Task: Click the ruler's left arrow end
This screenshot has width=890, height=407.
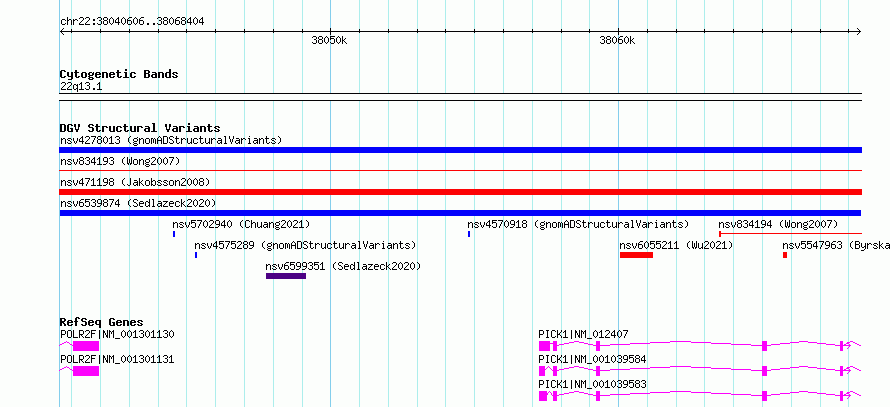Action: click(x=62, y=31)
